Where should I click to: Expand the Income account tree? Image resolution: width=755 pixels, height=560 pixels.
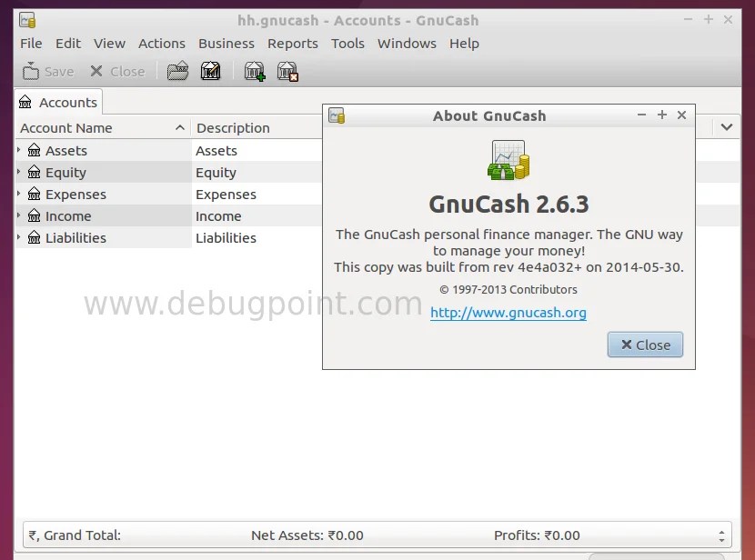click(19, 215)
